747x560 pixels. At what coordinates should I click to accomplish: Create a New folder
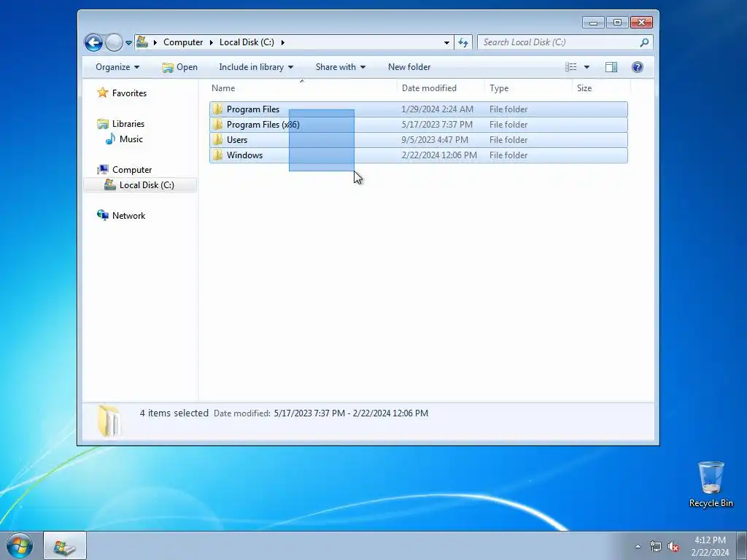pos(409,67)
